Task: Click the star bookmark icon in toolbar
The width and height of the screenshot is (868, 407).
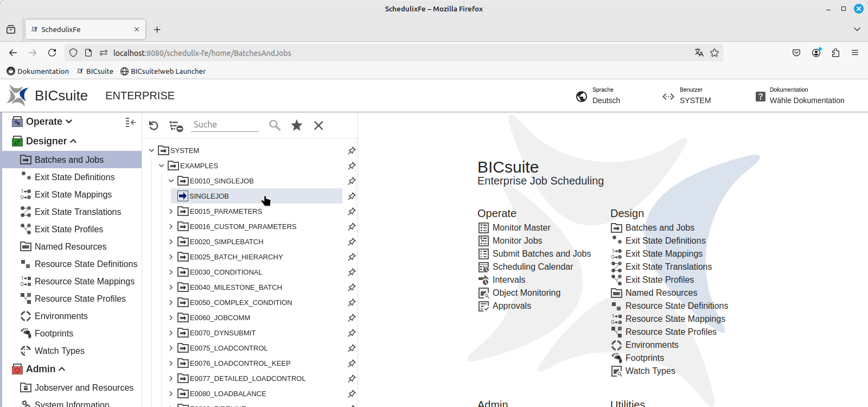Action: (x=297, y=125)
